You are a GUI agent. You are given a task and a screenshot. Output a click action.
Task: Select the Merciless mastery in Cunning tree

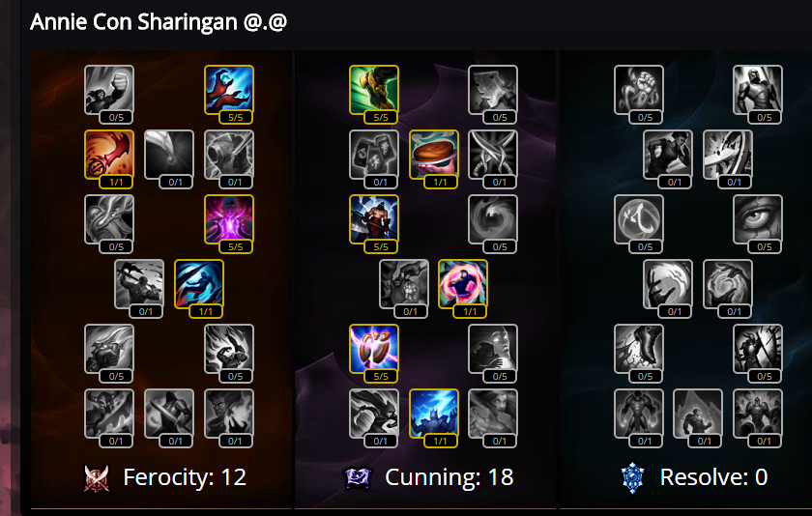pos(374,219)
